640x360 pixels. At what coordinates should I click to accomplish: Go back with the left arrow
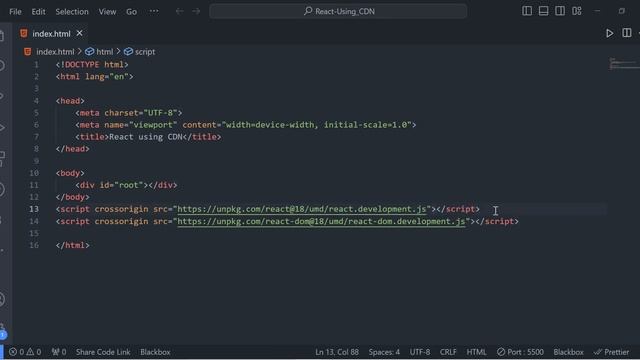tap(179, 11)
